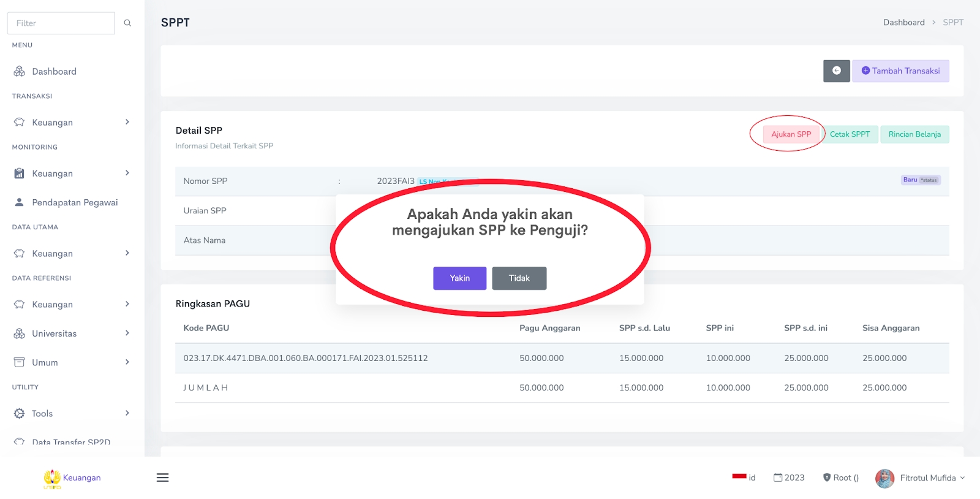Click the Dashboard breadcrumb link
The width and height of the screenshot is (980, 499).
[x=903, y=23]
